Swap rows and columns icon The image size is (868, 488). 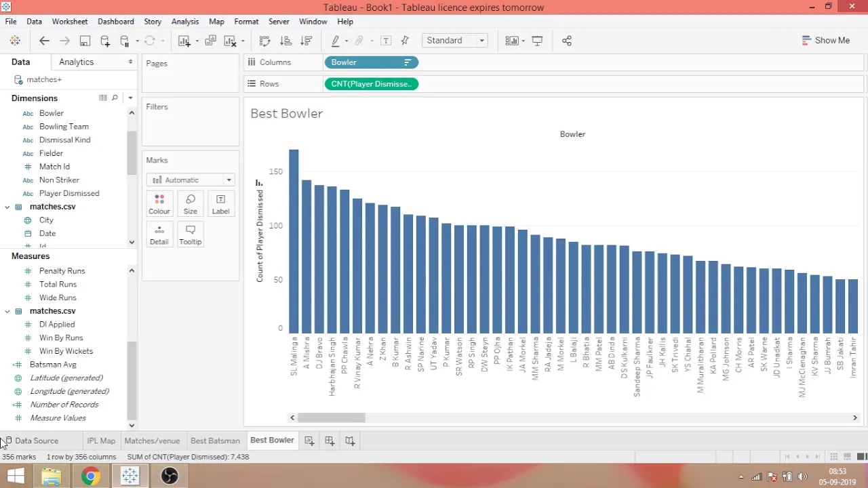(x=265, y=41)
